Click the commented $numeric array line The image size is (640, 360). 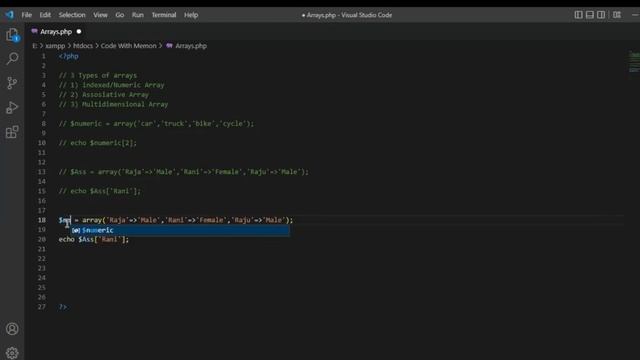pyautogui.click(x=156, y=124)
